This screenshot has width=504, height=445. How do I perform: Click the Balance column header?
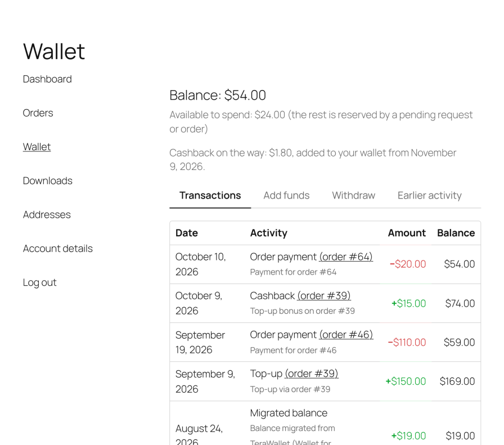click(456, 233)
